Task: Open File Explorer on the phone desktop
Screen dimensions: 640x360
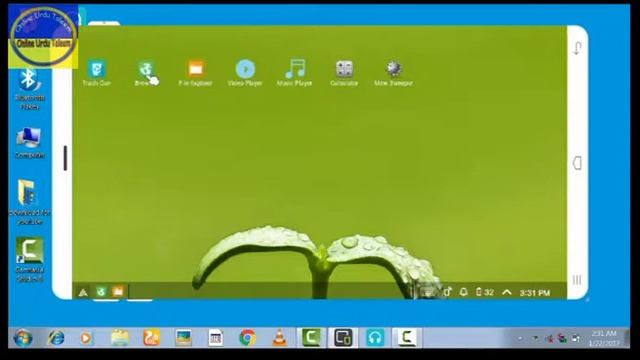Action: pyautogui.click(x=196, y=73)
